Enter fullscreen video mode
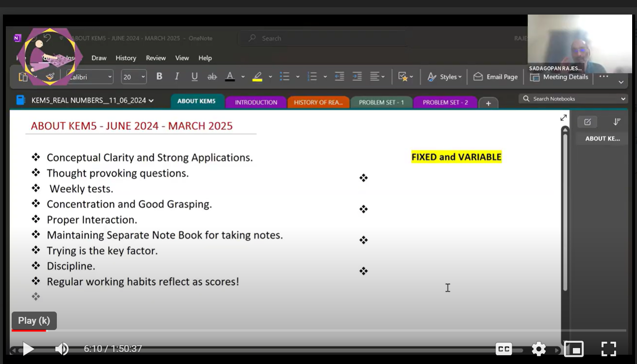The height and width of the screenshot is (364, 637). coord(608,348)
